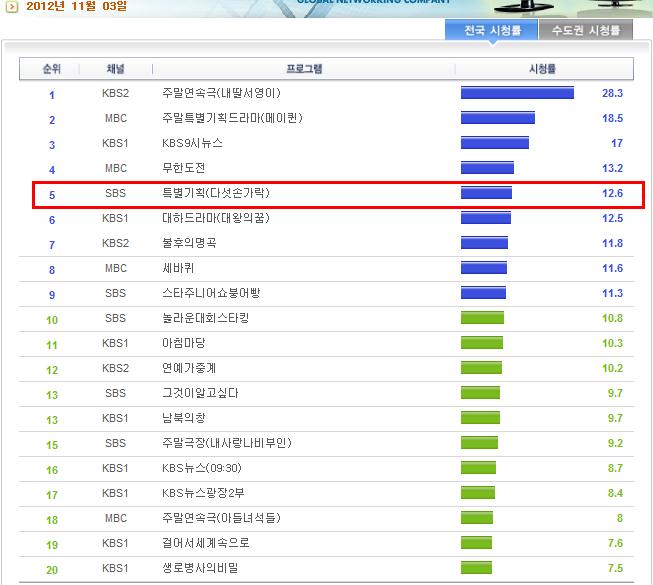Click the rating value 8 for 아들녀석들
Screen dimensions: 653x585
(620, 518)
